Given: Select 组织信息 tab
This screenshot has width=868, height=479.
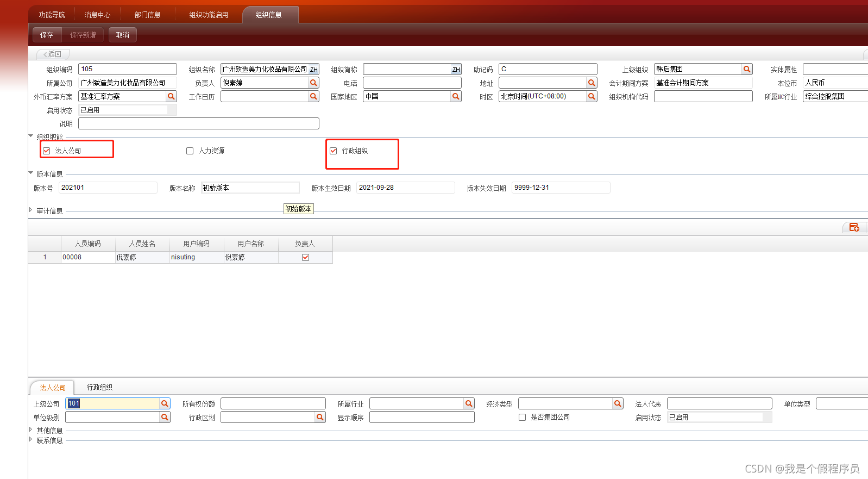Looking at the screenshot, I should pos(269,15).
